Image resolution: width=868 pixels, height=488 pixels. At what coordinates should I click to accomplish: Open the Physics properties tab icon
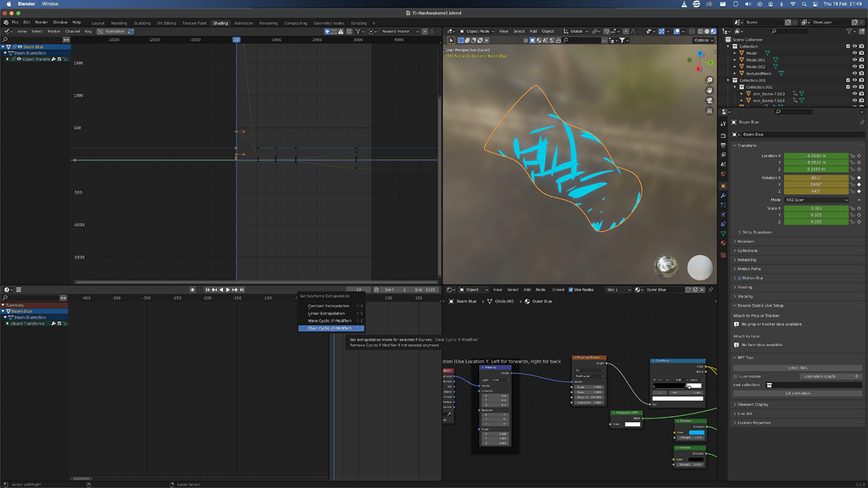(723, 214)
